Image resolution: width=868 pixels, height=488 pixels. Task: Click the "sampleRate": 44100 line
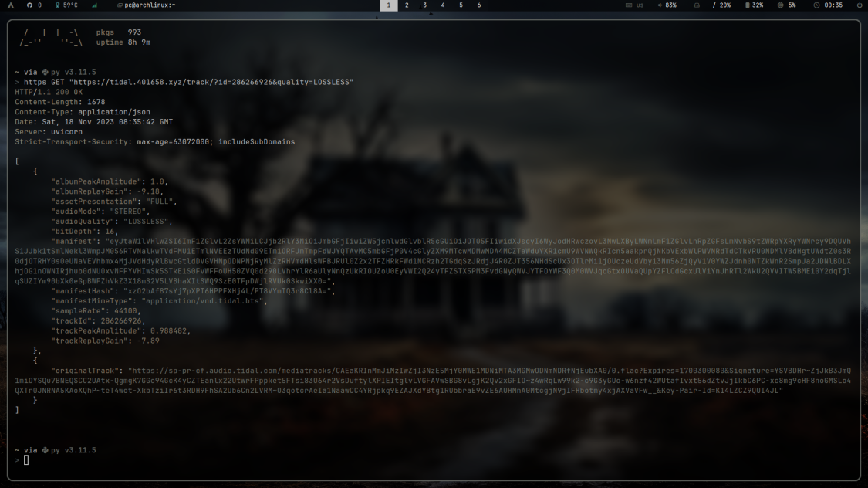tap(96, 311)
